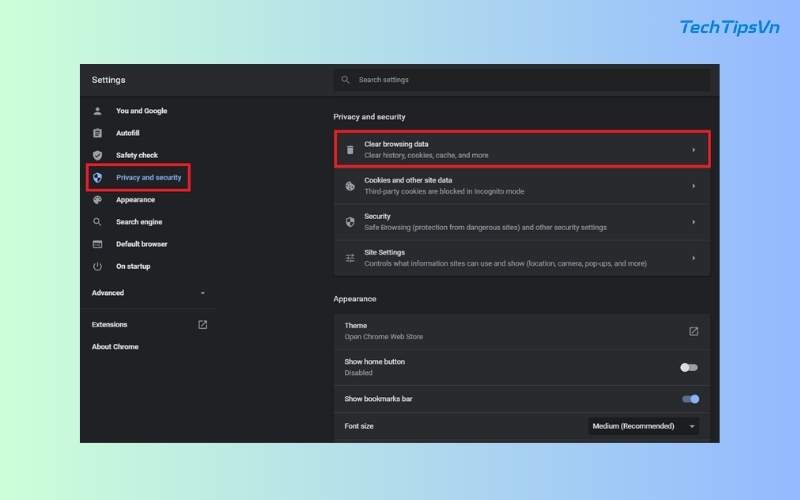Screen dimensions: 800x500
Task: Open Site Settings row
Action: (x=522, y=258)
